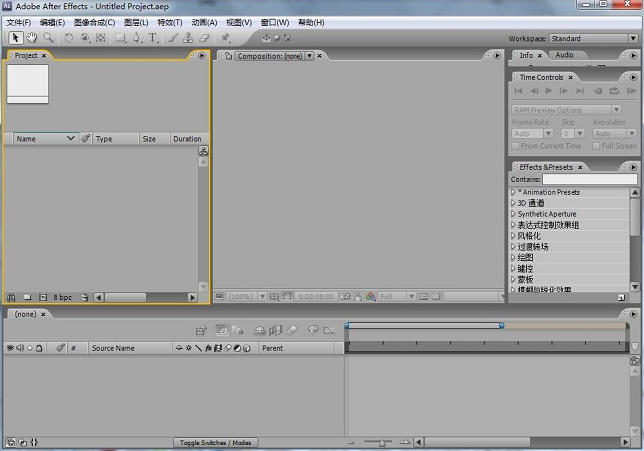Click the Brainstorm icon in timeline
The image size is (644, 451).
coord(313,330)
